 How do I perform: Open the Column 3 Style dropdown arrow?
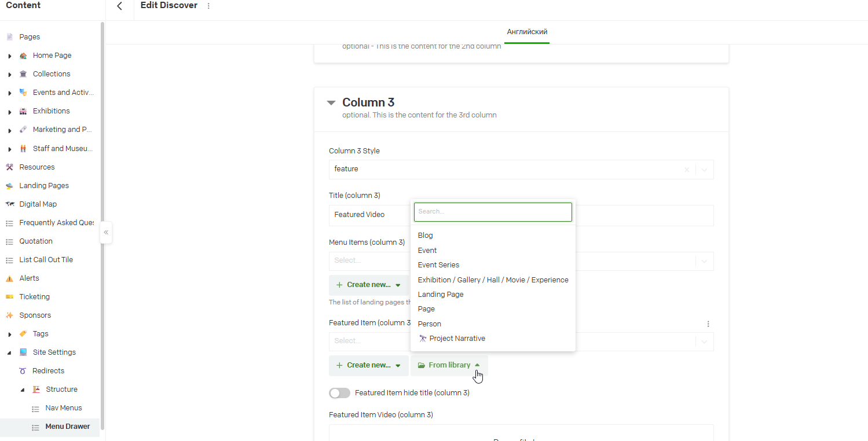click(704, 170)
